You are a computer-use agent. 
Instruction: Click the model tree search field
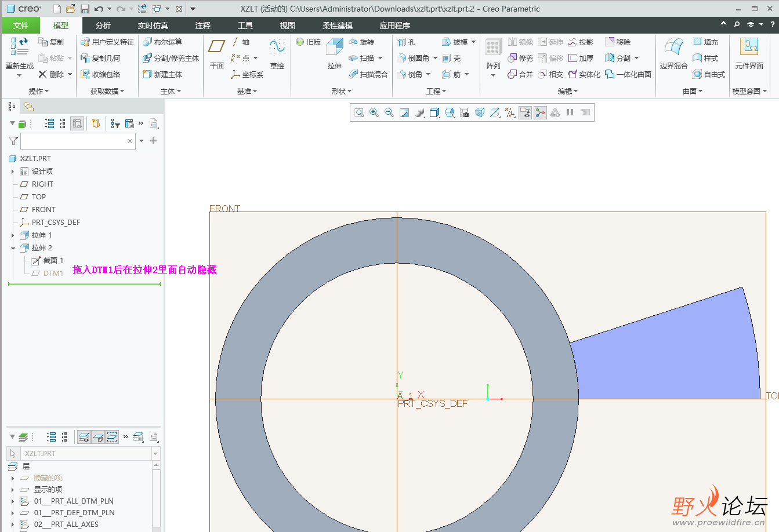pyautogui.click(x=78, y=141)
